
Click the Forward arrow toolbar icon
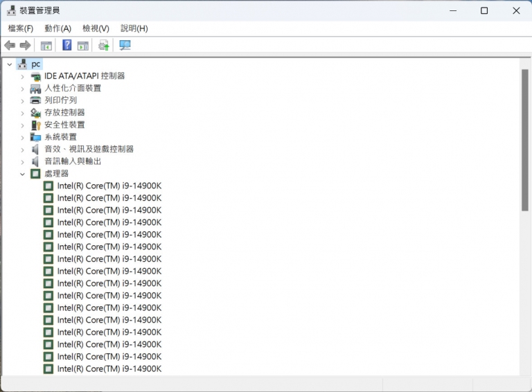(26, 45)
